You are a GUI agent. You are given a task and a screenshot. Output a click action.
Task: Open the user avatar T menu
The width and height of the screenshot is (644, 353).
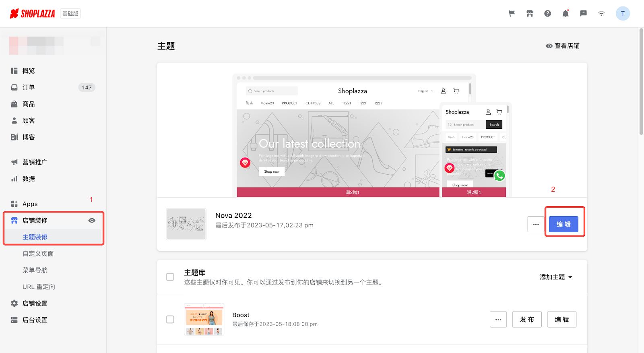623,14
